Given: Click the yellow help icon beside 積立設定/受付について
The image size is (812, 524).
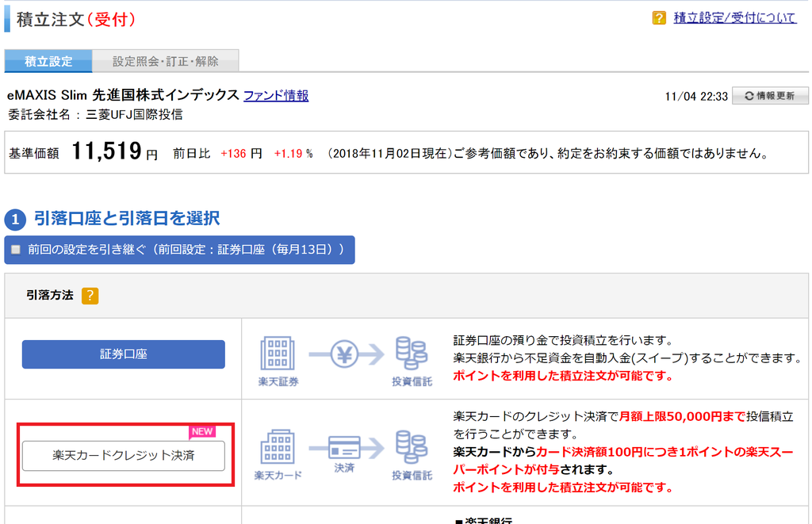Looking at the screenshot, I should click(x=659, y=18).
